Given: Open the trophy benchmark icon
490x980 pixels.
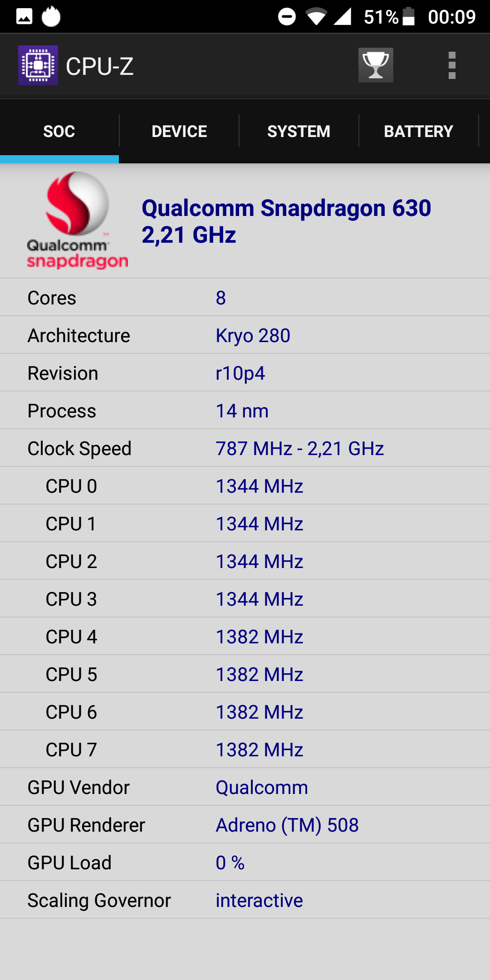Looking at the screenshot, I should tap(376, 65).
